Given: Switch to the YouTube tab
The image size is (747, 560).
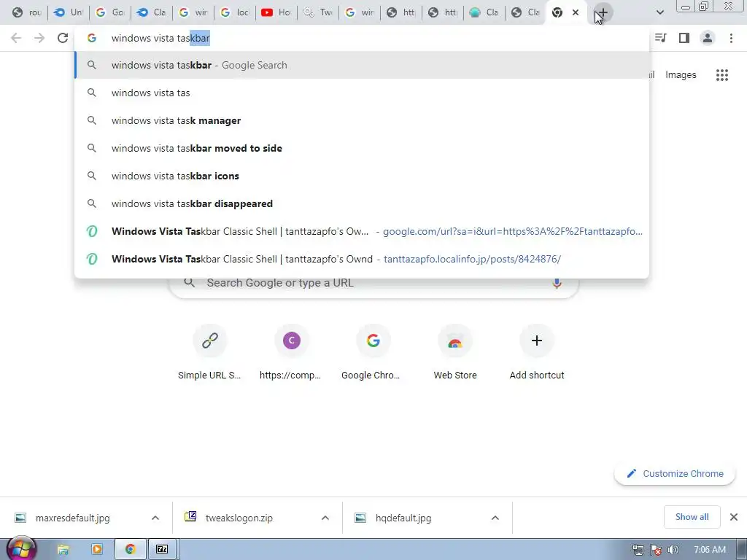Looking at the screenshot, I should pyautogui.click(x=276, y=12).
